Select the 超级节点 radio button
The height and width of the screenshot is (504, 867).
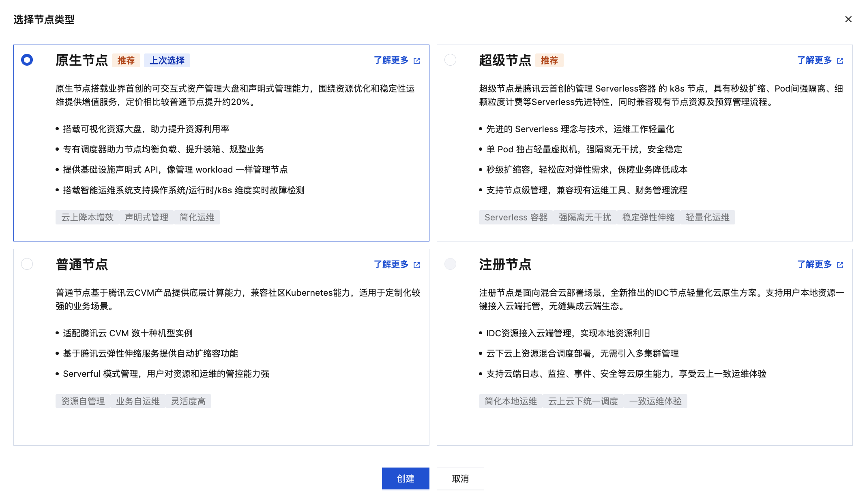[450, 60]
